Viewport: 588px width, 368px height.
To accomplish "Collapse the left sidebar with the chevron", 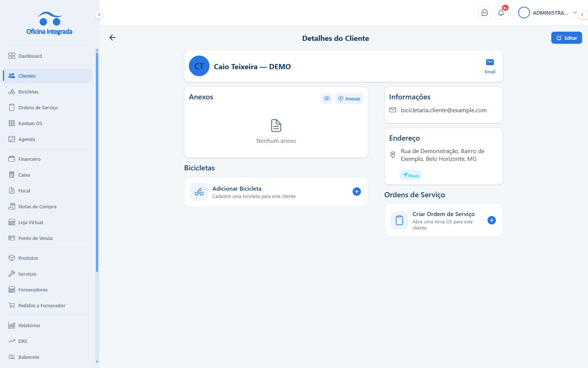I will tap(99, 15).
